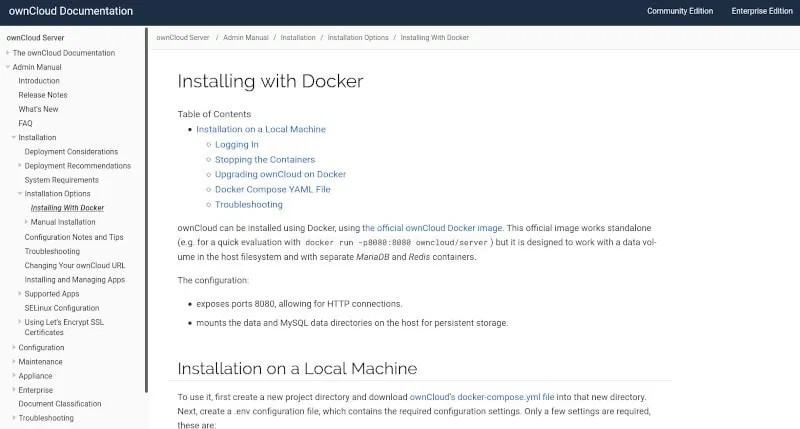Open FAQ in the sidebar
The image size is (800, 429).
[26, 123]
